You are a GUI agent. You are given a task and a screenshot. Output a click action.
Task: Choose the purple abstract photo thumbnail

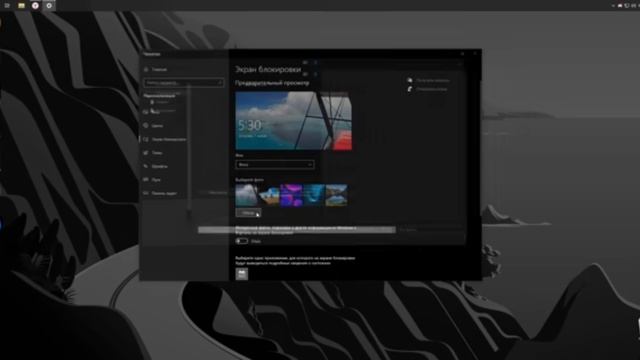[291, 195]
